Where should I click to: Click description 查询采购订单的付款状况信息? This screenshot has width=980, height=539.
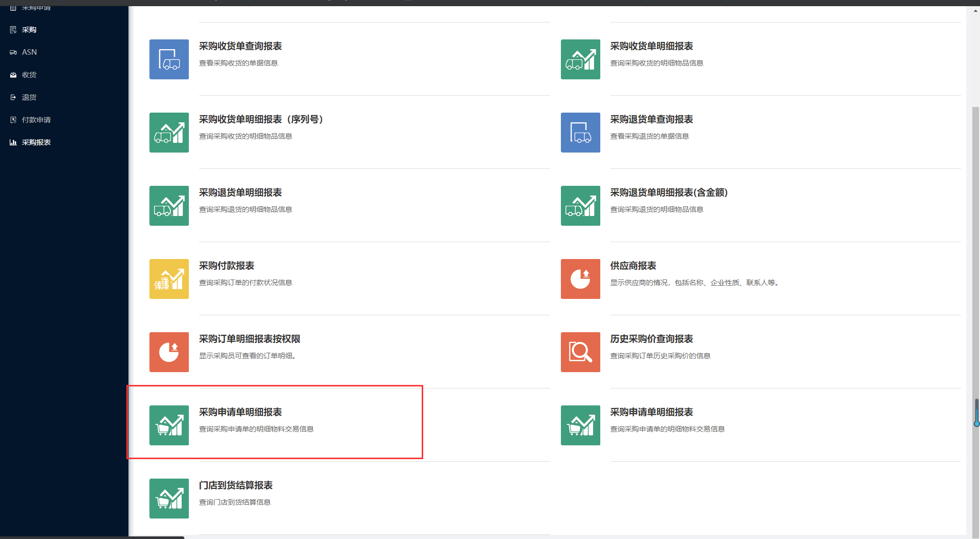pos(246,283)
